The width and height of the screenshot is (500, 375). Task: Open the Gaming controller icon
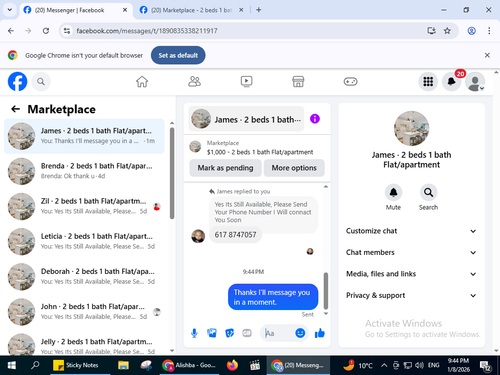tap(350, 81)
